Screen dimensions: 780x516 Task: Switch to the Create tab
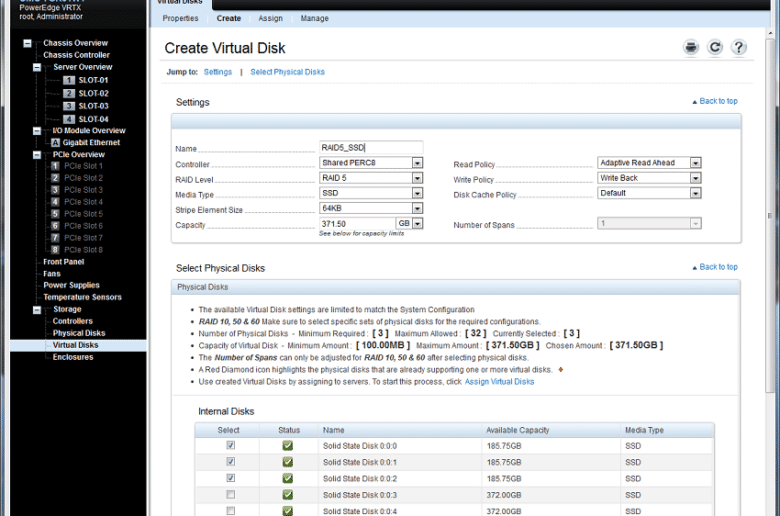[229, 18]
